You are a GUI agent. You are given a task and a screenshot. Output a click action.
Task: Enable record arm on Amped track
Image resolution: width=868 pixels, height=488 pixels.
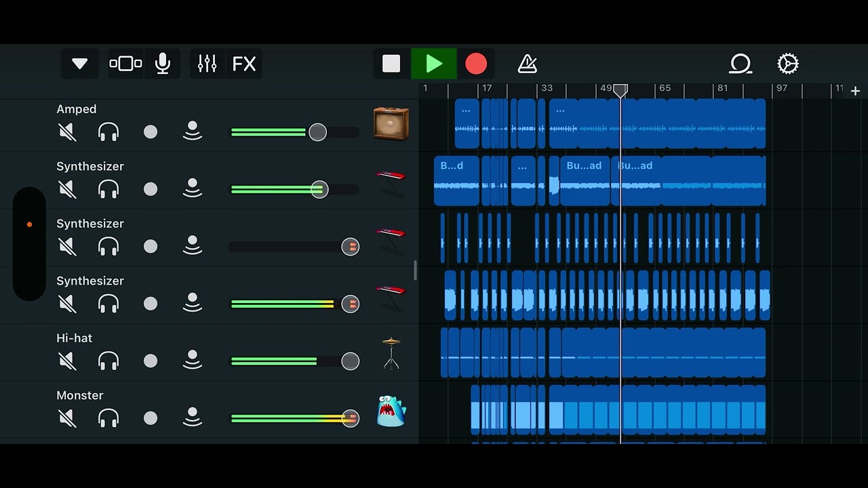[151, 132]
